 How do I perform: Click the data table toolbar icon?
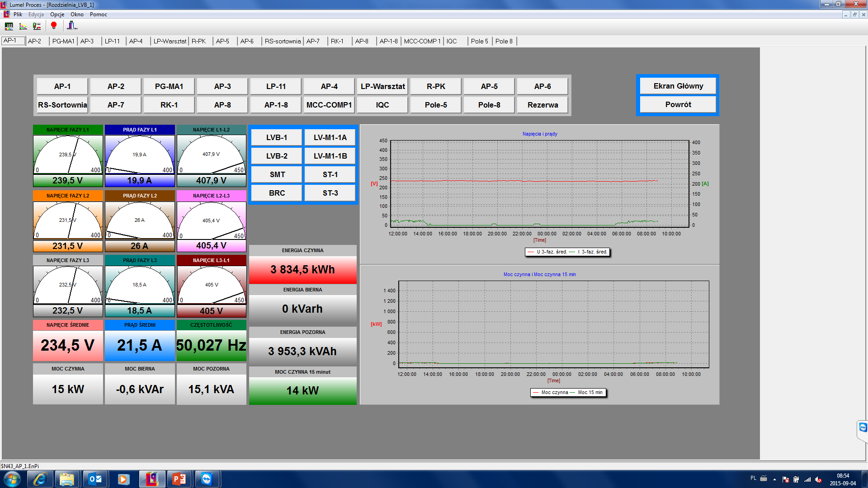coord(9,26)
